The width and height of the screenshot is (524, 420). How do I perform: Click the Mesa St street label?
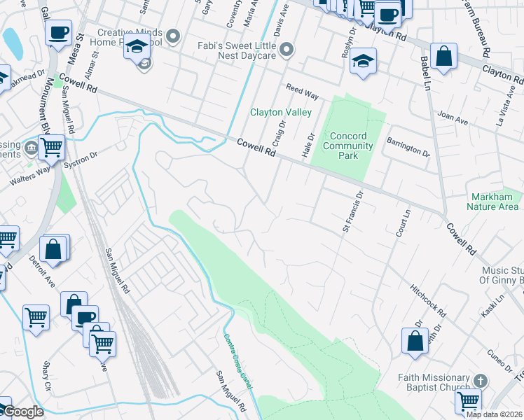click(x=76, y=49)
